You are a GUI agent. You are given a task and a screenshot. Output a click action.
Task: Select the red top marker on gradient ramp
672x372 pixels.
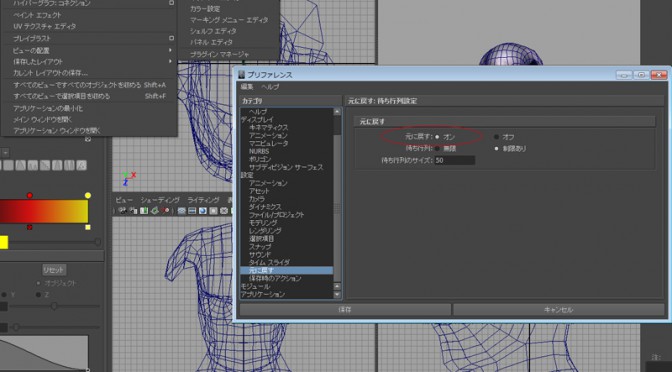[30, 195]
